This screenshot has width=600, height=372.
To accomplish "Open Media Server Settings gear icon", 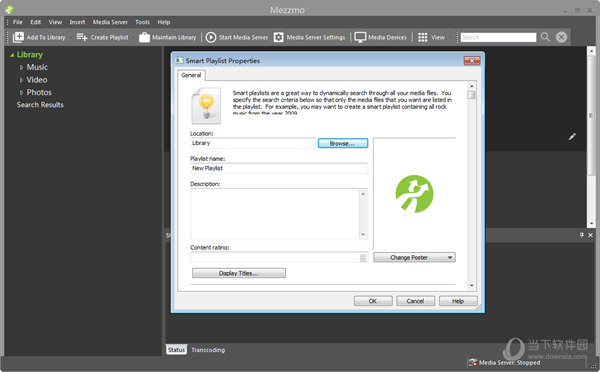I will click(x=279, y=37).
